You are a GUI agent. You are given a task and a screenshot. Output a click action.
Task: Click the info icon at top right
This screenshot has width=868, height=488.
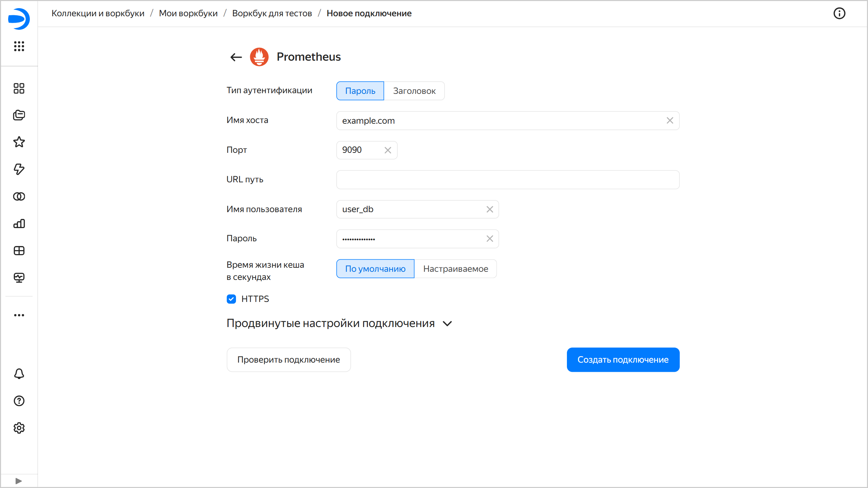[x=839, y=14]
